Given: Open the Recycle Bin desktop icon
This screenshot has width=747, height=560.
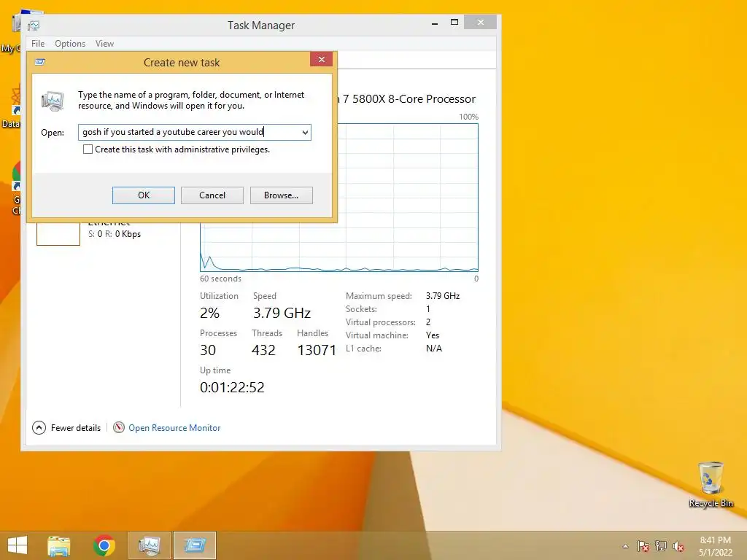Looking at the screenshot, I should click(711, 485).
